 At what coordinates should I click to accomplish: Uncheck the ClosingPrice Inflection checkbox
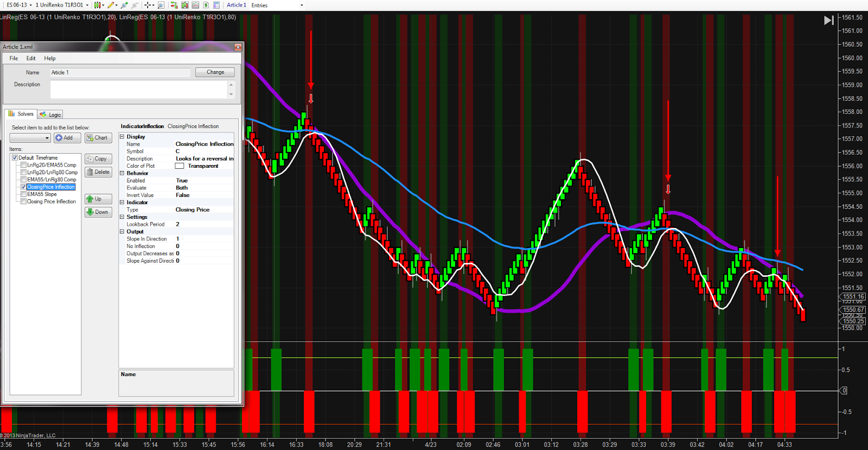coord(23,187)
